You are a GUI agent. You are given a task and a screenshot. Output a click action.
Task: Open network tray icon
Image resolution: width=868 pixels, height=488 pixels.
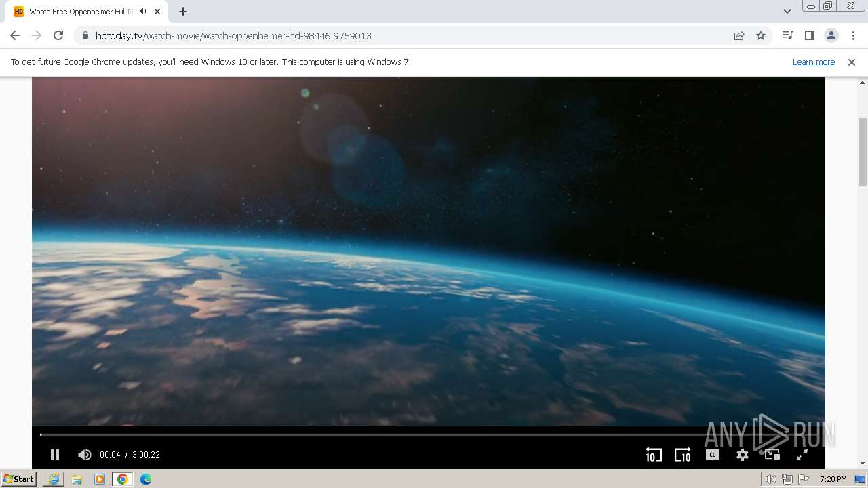(787, 479)
